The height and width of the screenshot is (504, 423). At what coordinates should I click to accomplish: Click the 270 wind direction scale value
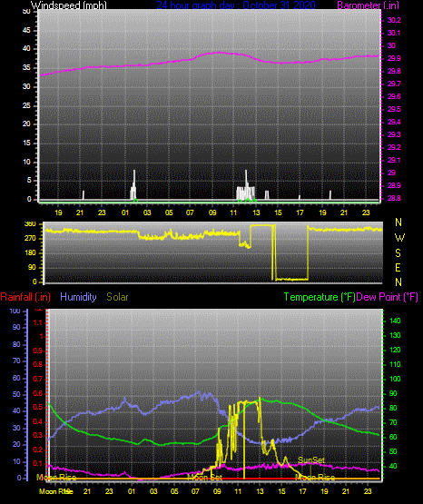tap(30, 239)
